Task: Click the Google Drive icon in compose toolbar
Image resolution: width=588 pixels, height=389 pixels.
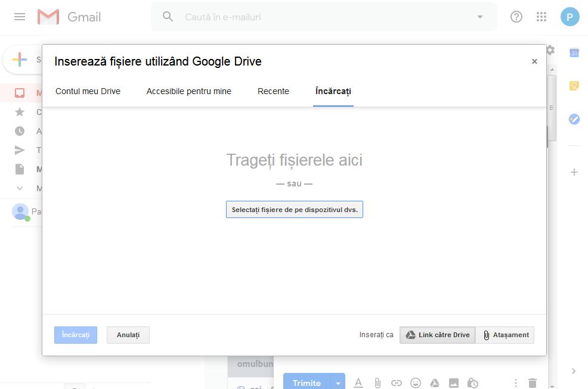Action: tap(435, 383)
